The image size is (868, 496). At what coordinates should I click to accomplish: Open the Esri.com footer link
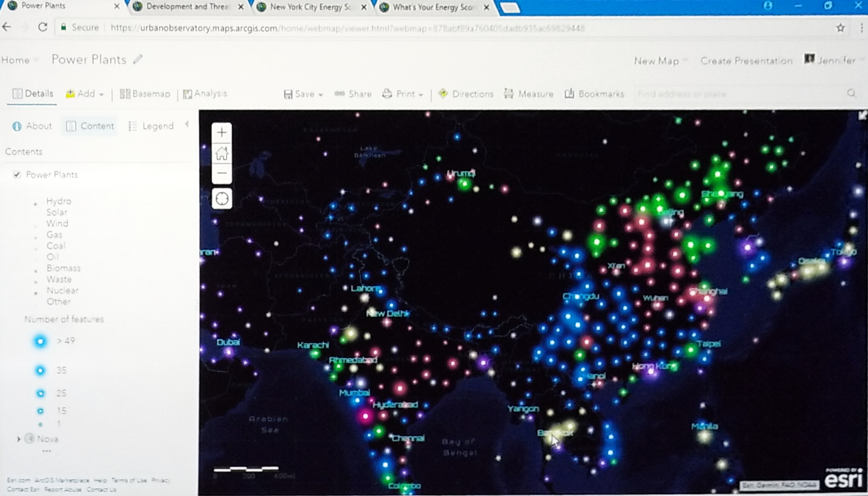point(19,480)
